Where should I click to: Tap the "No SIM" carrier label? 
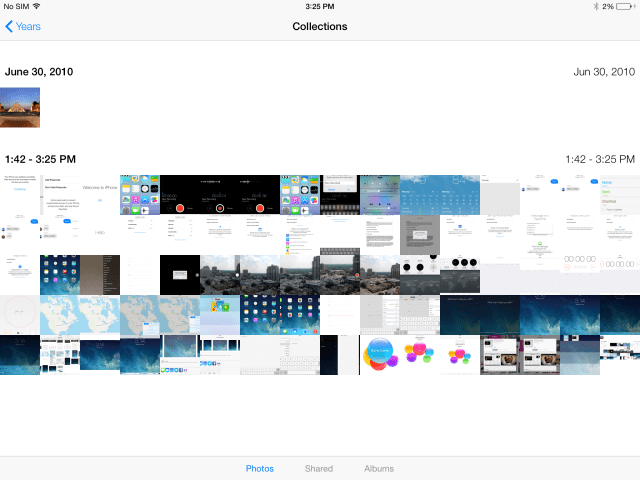click(15, 6)
